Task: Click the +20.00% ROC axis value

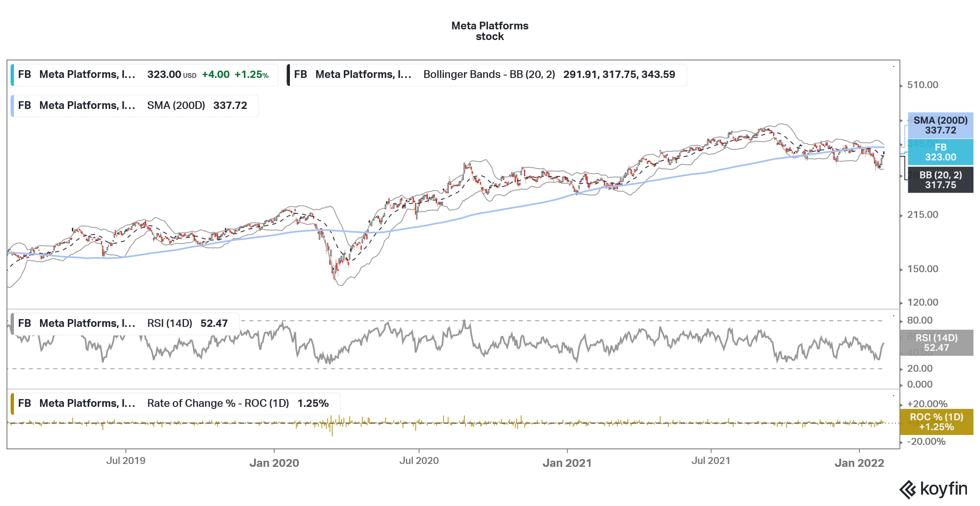Action: pyautogui.click(x=927, y=404)
